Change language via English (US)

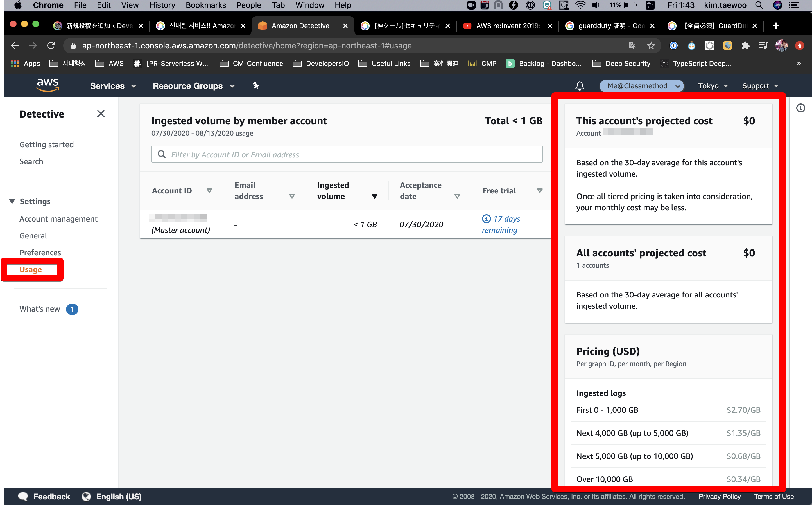tap(119, 496)
